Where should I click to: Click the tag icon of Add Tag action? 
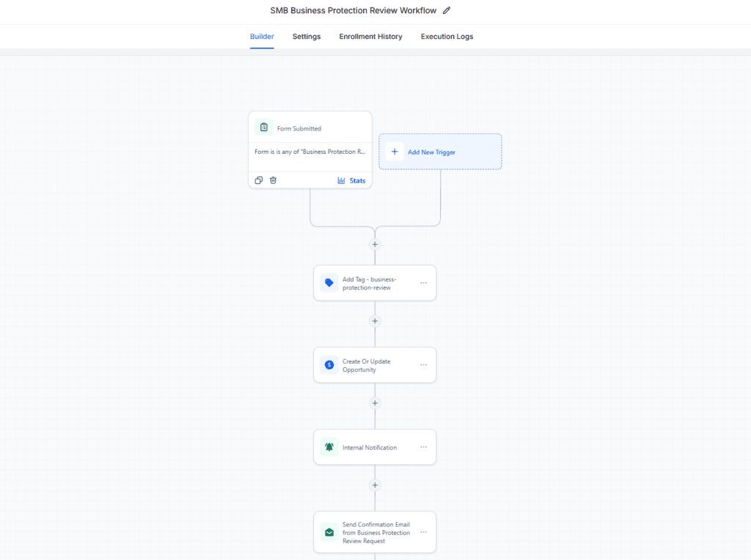click(x=329, y=283)
